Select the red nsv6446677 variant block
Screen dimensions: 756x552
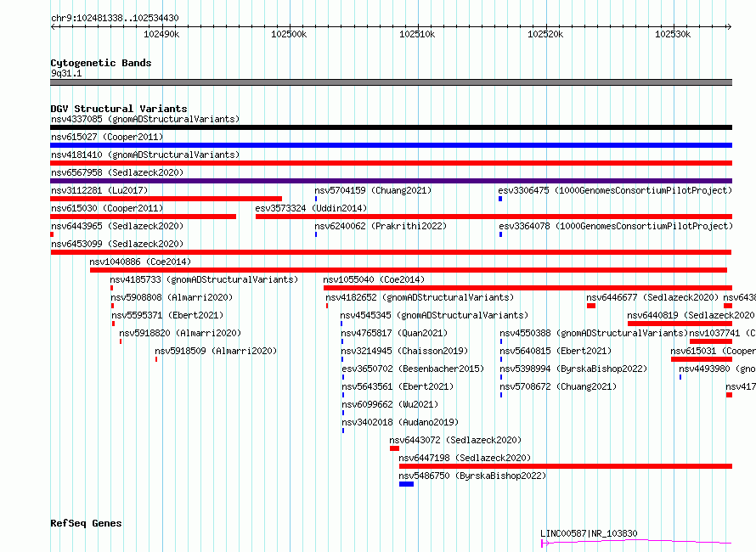(x=591, y=306)
